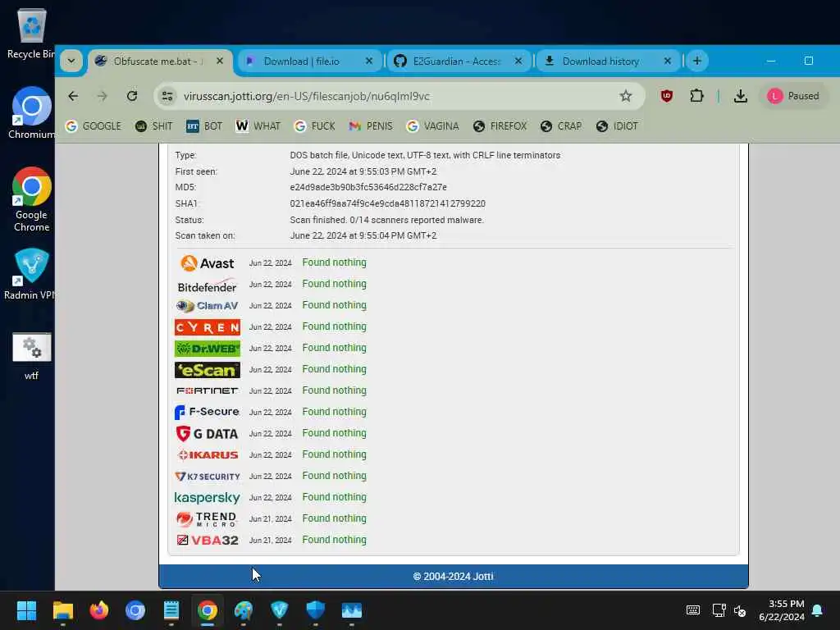The image size is (840, 630).
Task: Select the SHA1 hash value text
Action: click(387, 203)
